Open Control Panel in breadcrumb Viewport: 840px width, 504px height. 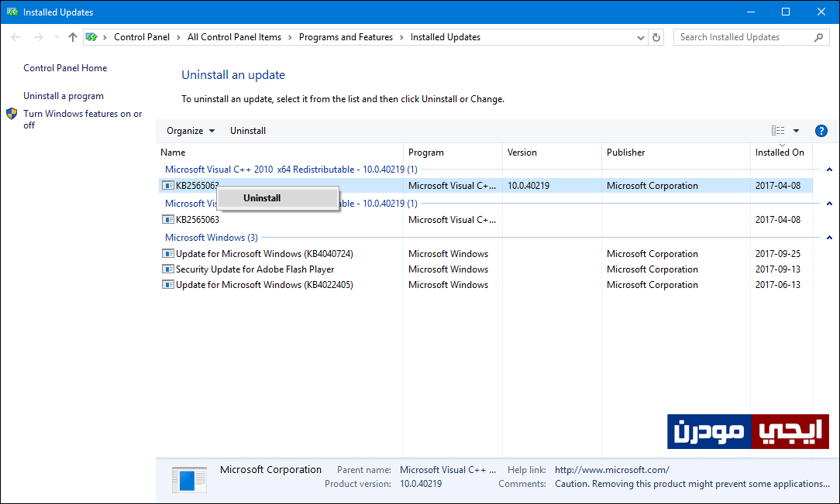[x=142, y=37]
